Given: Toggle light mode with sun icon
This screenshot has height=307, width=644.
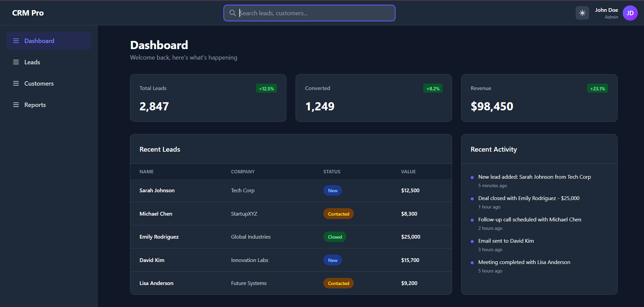Looking at the screenshot, I should 582,13.
